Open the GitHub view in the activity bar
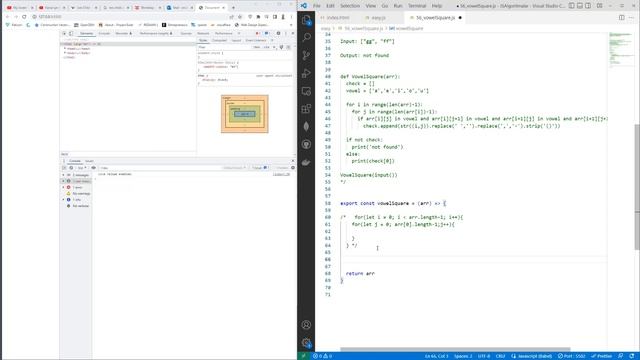 tap(306, 144)
